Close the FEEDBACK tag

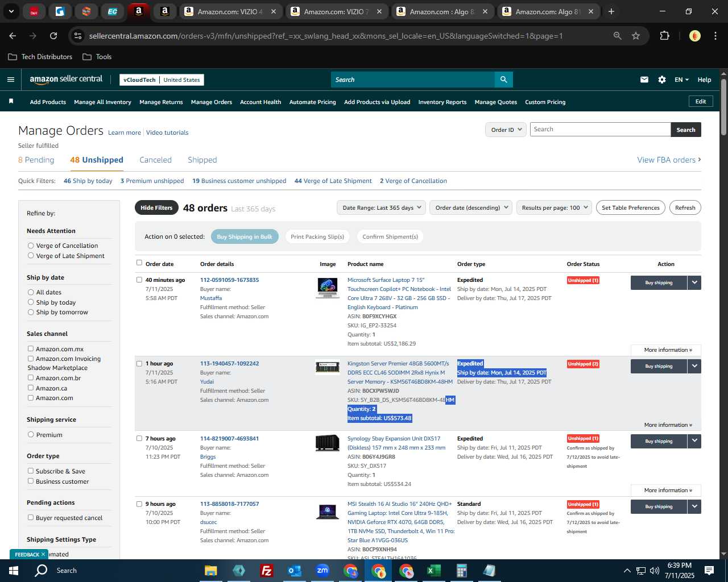coord(43,554)
